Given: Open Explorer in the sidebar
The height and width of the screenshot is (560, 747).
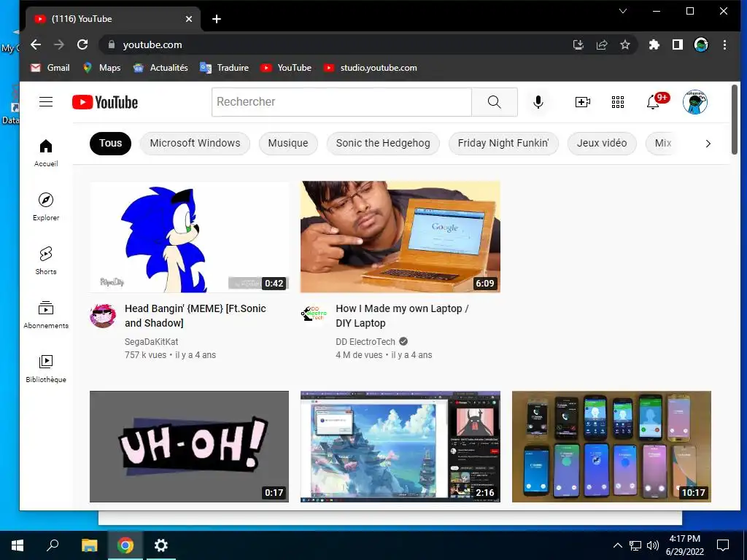Looking at the screenshot, I should coord(46,206).
